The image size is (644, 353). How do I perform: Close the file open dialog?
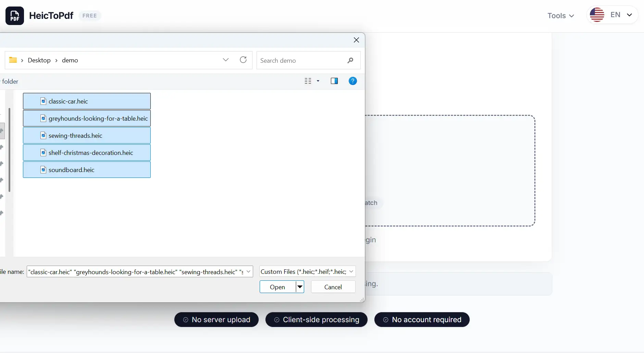click(x=356, y=40)
